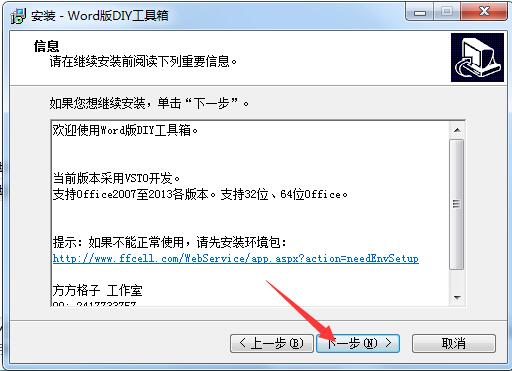The image size is (512, 371).
Task: Go back with the 上一步(B) button
Action: pos(272,343)
